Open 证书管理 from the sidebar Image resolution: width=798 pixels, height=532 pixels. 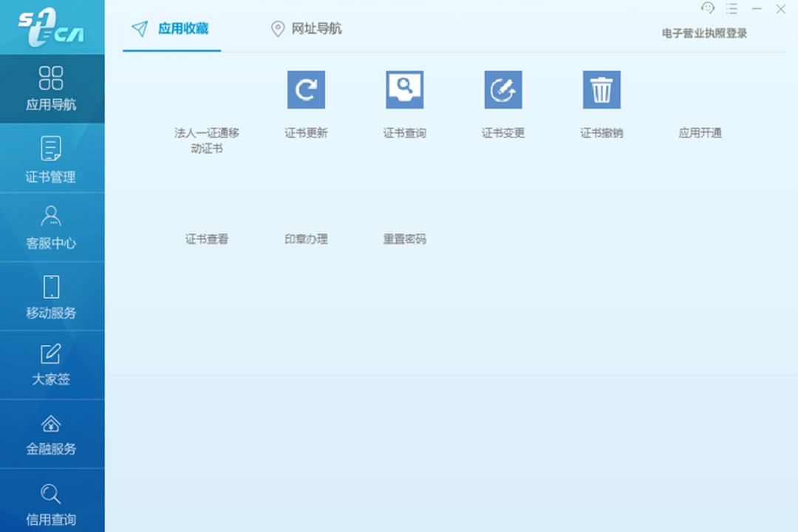52,157
